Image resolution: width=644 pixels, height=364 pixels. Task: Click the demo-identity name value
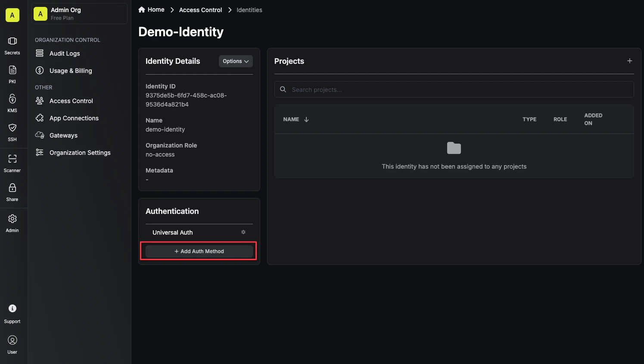(x=165, y=129)
